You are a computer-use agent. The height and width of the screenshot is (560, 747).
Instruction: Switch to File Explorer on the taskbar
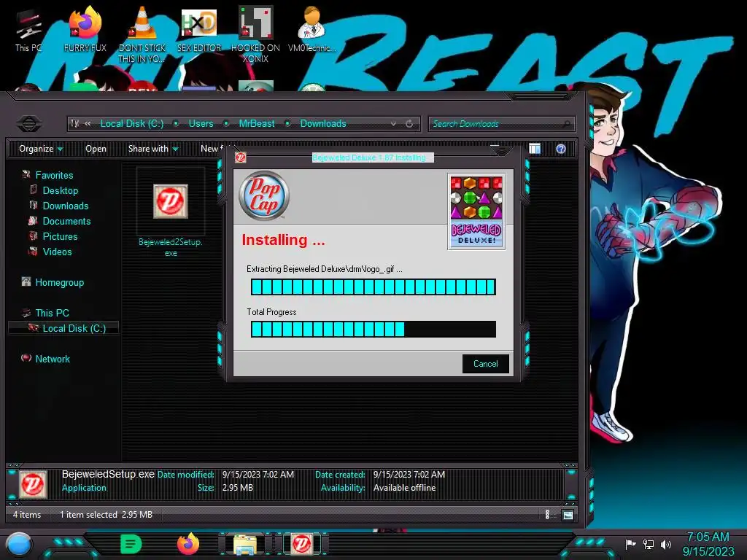point(245,545)
